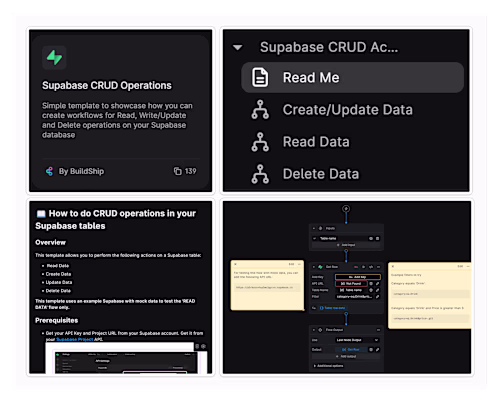The width and height of the screenshot is (500, 403).
Task: Click the green Supabase logo on the template card
Action: [x=54, y=58]
